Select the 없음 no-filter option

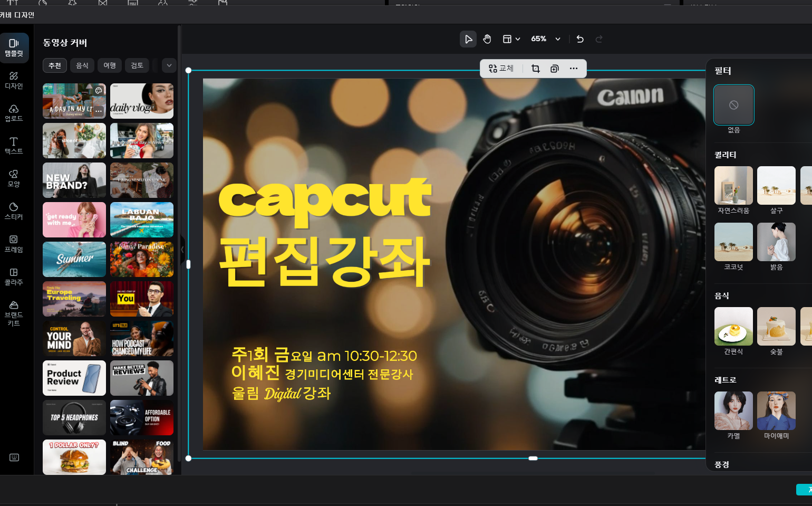click(x=733, y=105)
